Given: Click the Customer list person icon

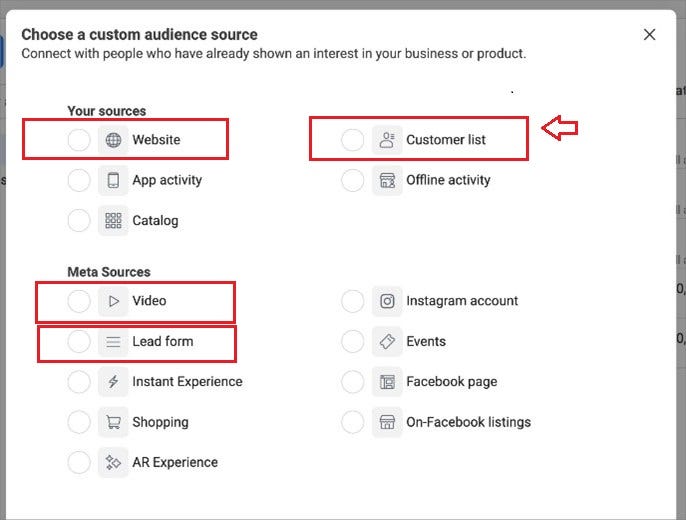Looking at the screenshot, I should tap(387, 140).
